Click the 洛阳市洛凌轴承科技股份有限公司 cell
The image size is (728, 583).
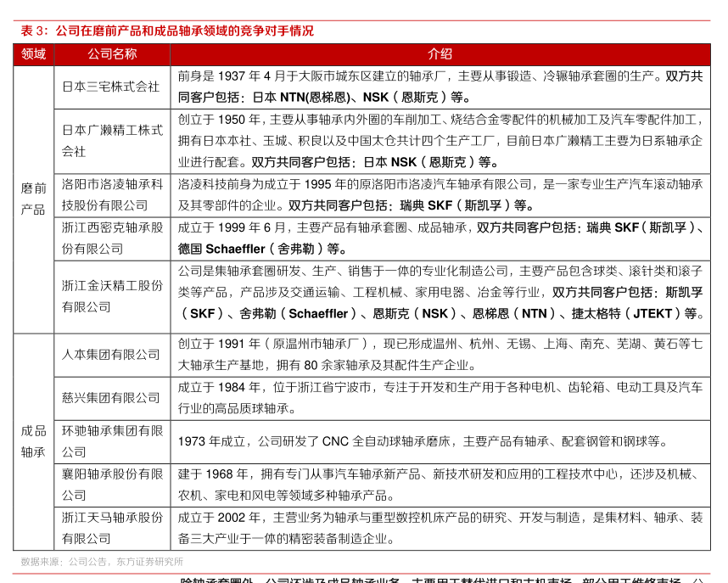tap(112, 194)
